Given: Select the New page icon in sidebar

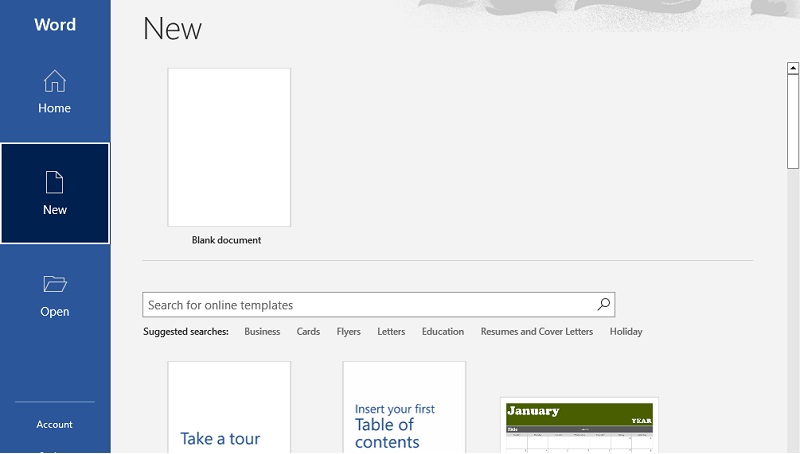Looking at the screenshot, I should point(55,182).
